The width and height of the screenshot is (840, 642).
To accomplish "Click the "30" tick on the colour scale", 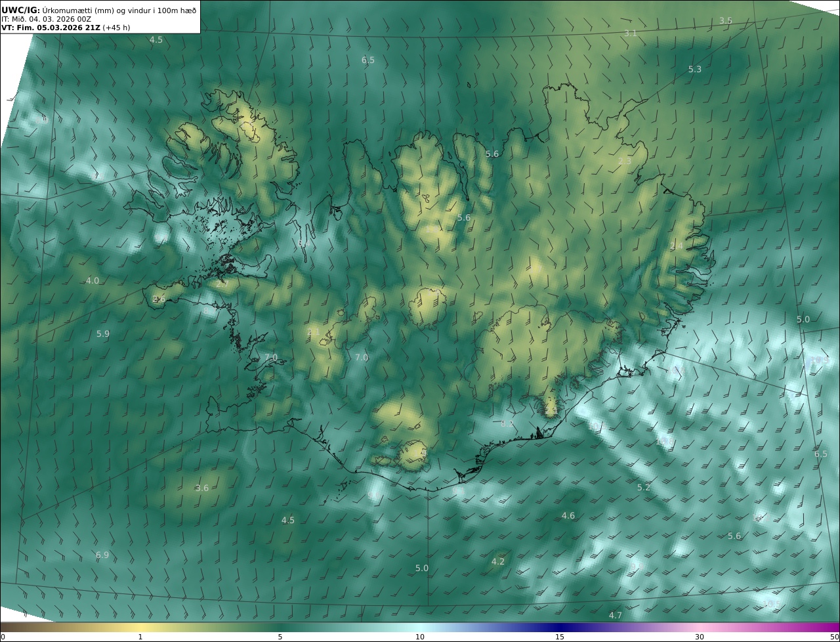I will (x=700, y=637).
